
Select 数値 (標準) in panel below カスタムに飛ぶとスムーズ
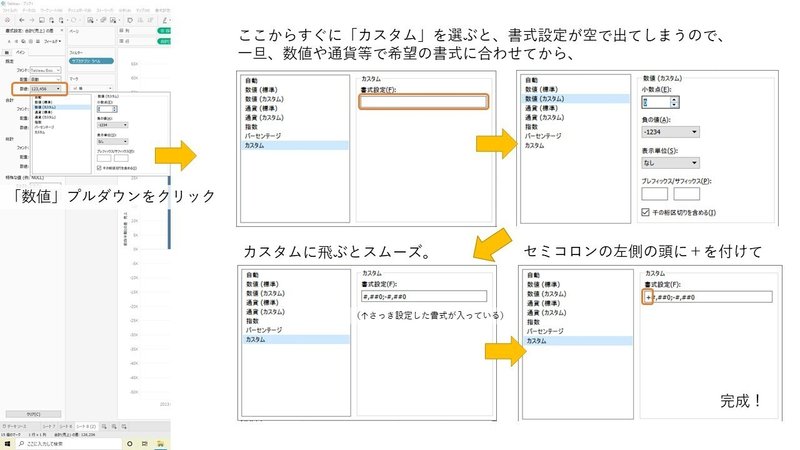click(x=262, y=284)
